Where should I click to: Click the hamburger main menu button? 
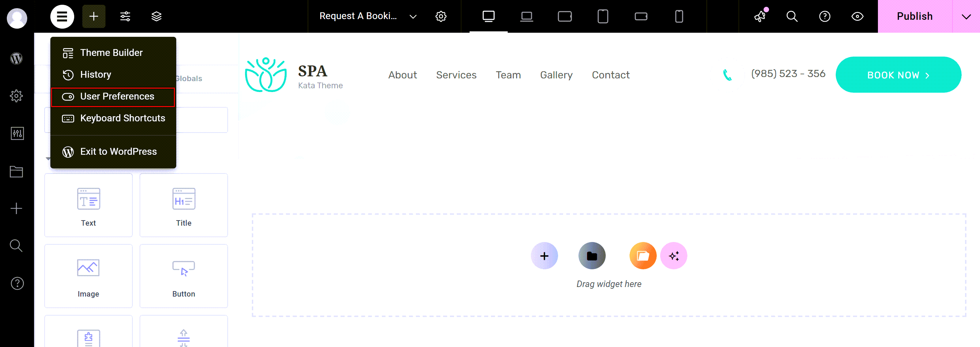(x=62, y=16)
